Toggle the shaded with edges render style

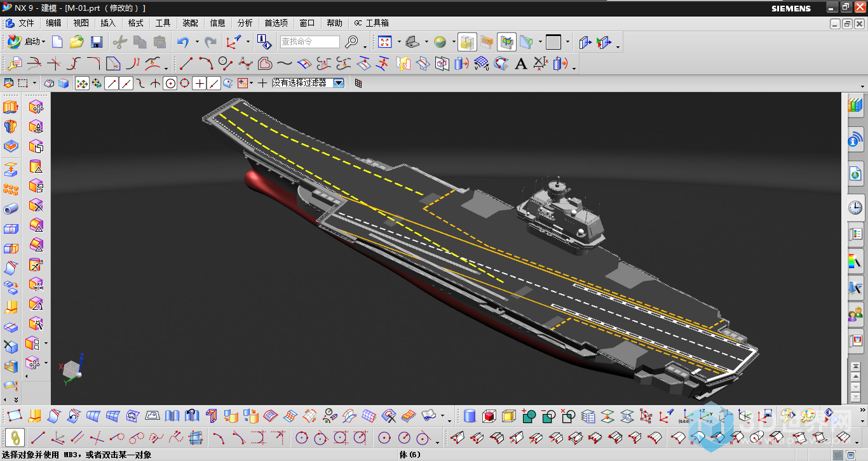click(x=467, y=42)
